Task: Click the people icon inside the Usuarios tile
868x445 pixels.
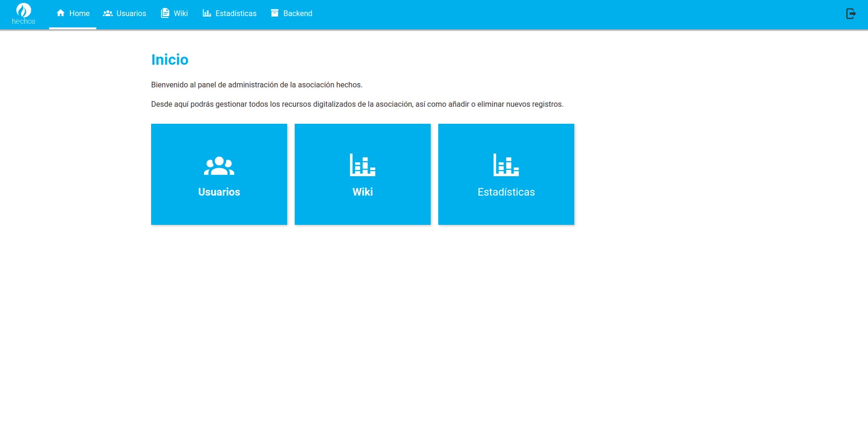Action: [219, 165]
